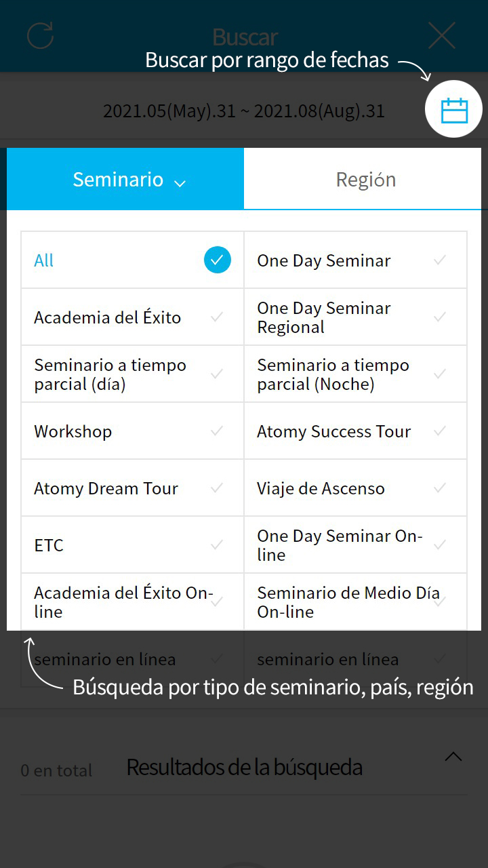Click the date range text field
The height and width of the screenshot is (868, 488).
click(243, 111)
